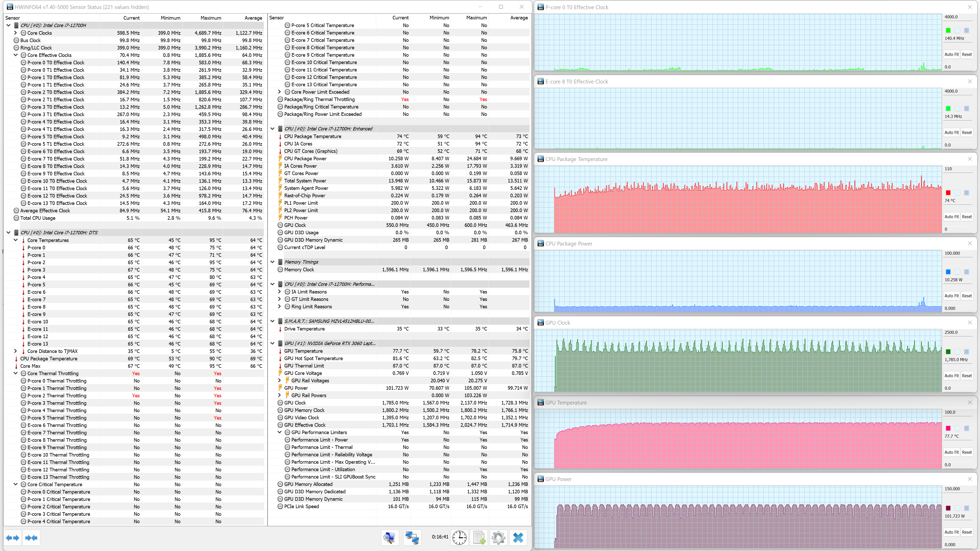Screen dimensions: 980x551
Task: Start logging with the document-plus icon
Action: coord(479,538)
